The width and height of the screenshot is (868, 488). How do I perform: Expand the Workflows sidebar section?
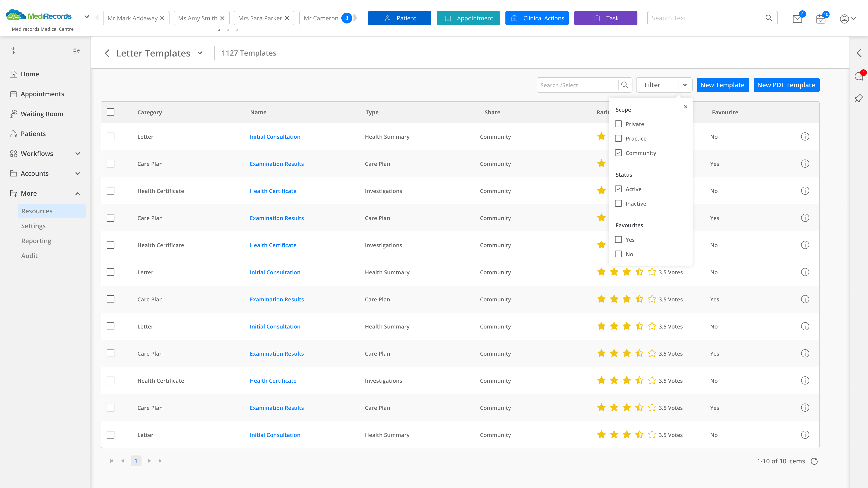pos(78,154)
